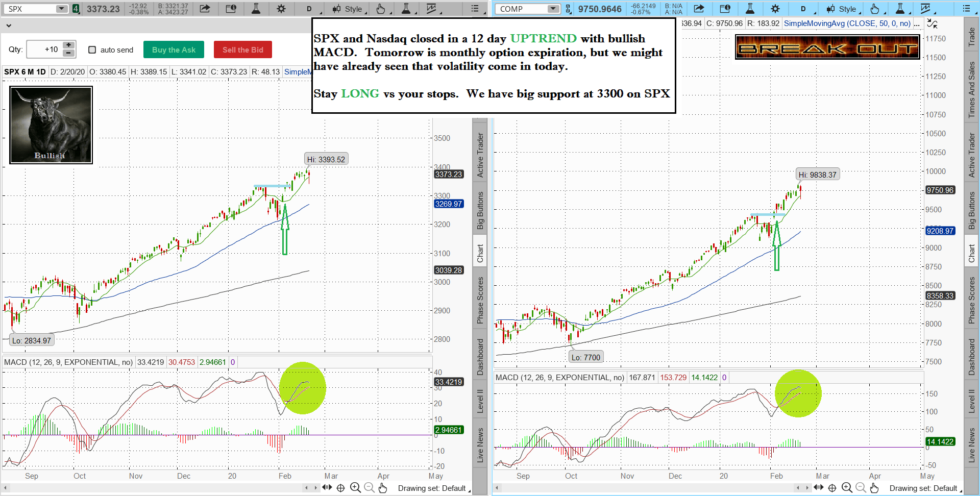Decrease quantity with the minus stepper
Viewport: 980px width, 496px height.
[x=68, y=53]
